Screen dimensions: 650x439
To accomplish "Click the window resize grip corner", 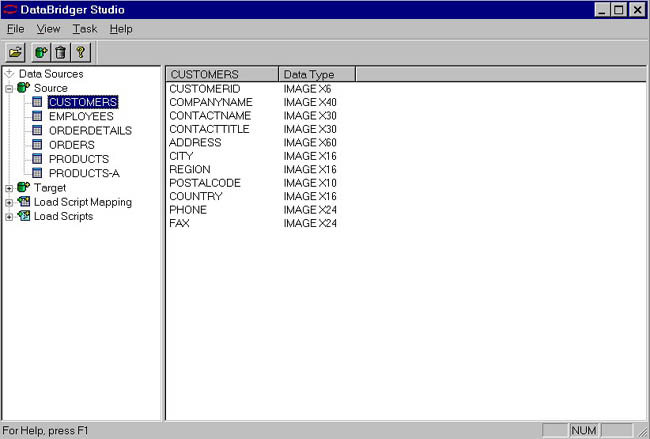I will click(643, 432).
